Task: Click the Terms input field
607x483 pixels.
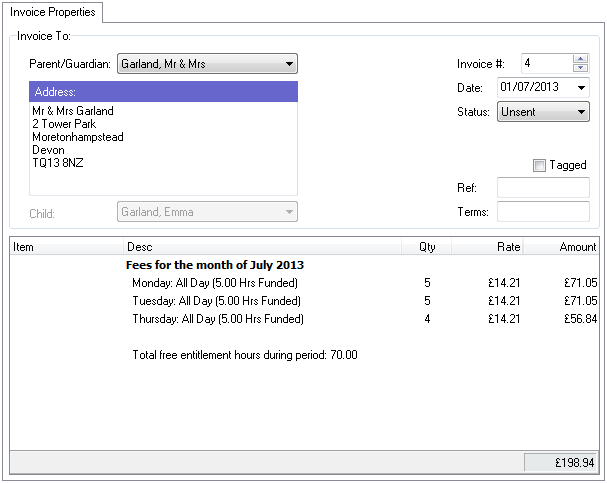Action: 543,212
